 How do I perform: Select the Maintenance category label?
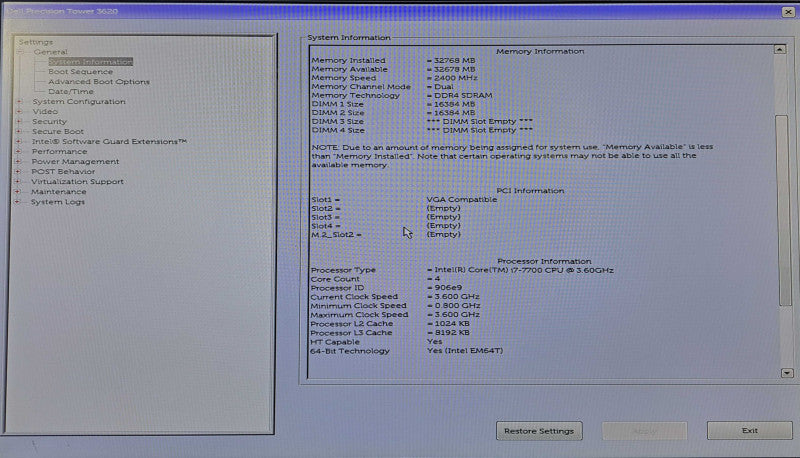tap(59, 192)
